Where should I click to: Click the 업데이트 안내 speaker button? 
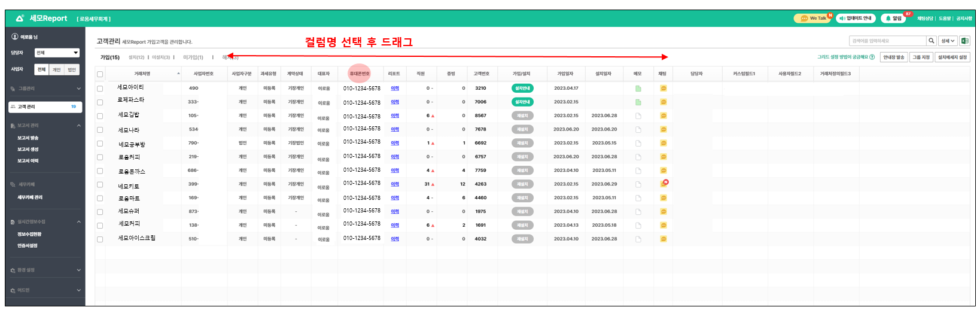856,19
